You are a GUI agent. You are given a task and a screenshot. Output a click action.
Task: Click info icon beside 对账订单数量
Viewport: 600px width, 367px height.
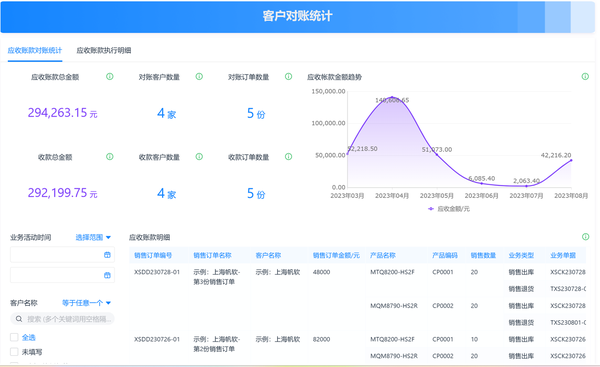(289, 77)
